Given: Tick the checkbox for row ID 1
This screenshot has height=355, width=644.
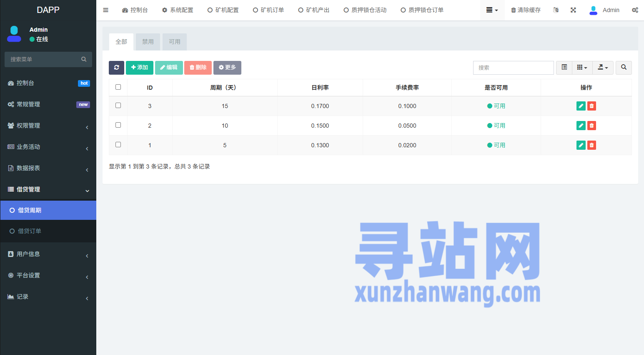Looking at the screenshot, I should tap(118, 145).
